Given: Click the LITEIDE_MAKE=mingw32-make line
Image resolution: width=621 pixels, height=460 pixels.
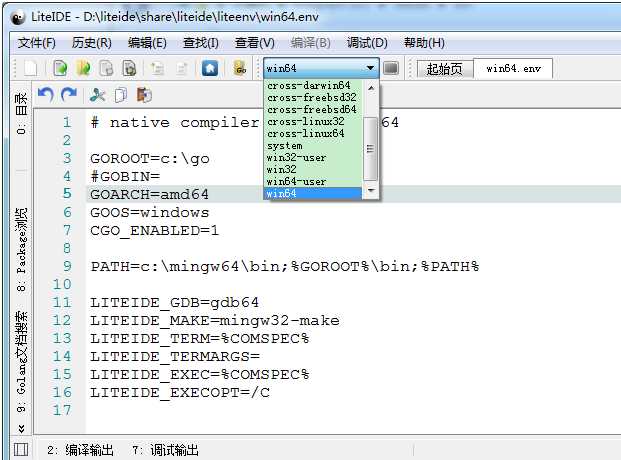Looking at the screenshot, I should tap(215, 320).
